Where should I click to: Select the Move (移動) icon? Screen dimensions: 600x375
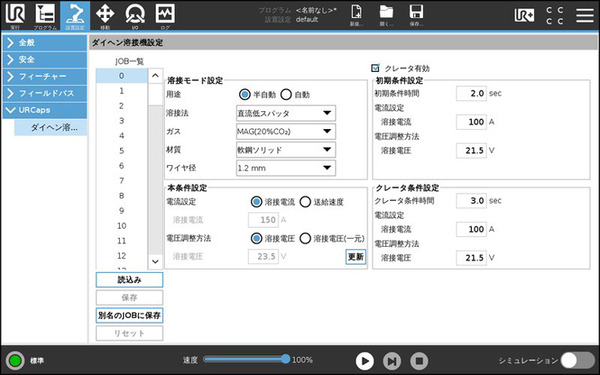click(105, 16)
